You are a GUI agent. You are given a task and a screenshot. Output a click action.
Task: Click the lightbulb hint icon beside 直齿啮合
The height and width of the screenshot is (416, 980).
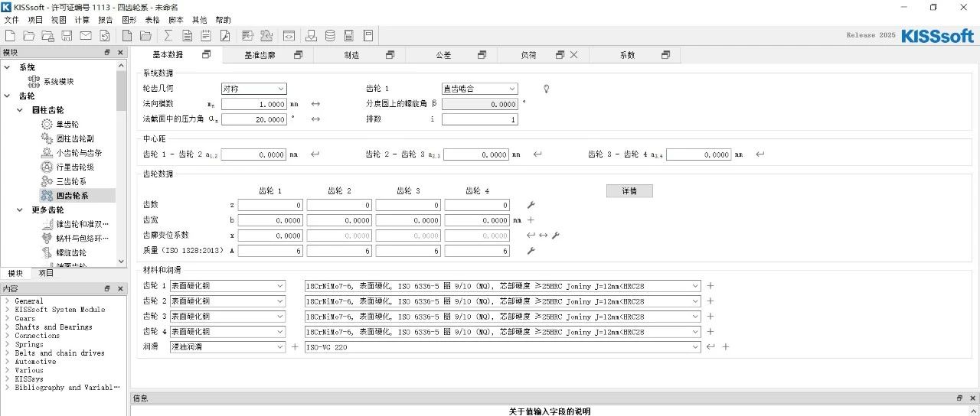pyautogui.click(x=547, y=89)
